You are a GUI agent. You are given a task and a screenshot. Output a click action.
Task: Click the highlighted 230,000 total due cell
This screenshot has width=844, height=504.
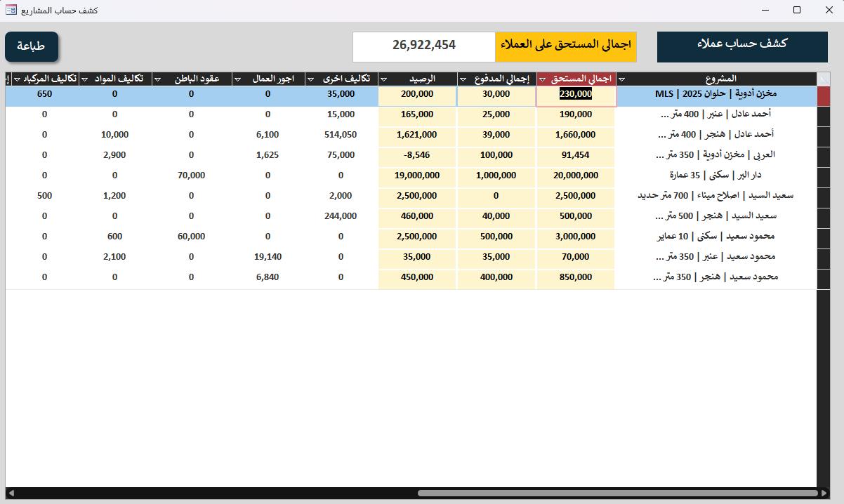(576, 96)
